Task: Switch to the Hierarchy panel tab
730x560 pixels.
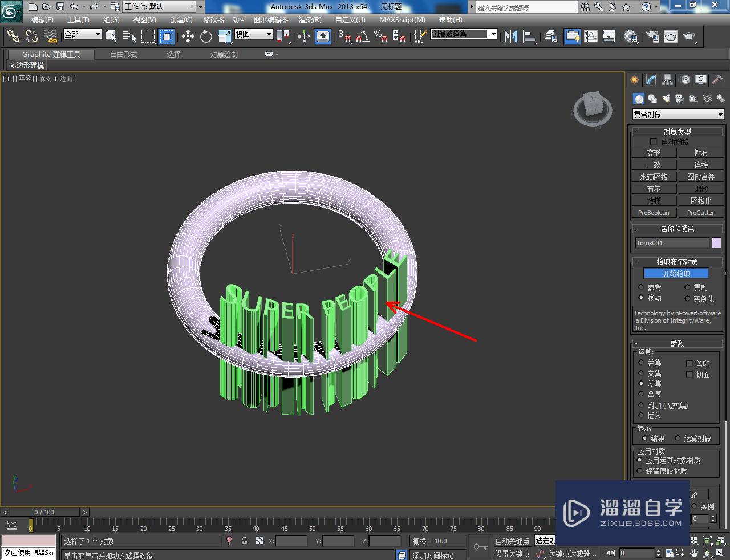Action: [x=667, y=80]
